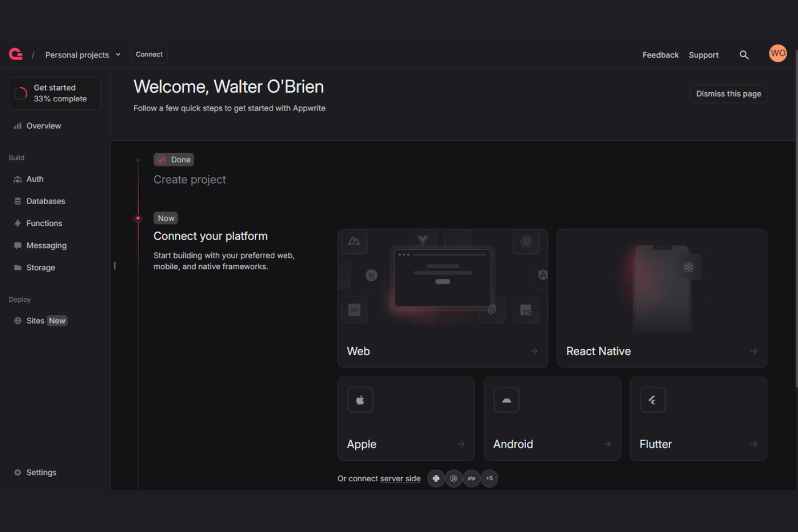
Task: Click the Python server SDK icon
Action: (436, 479)
